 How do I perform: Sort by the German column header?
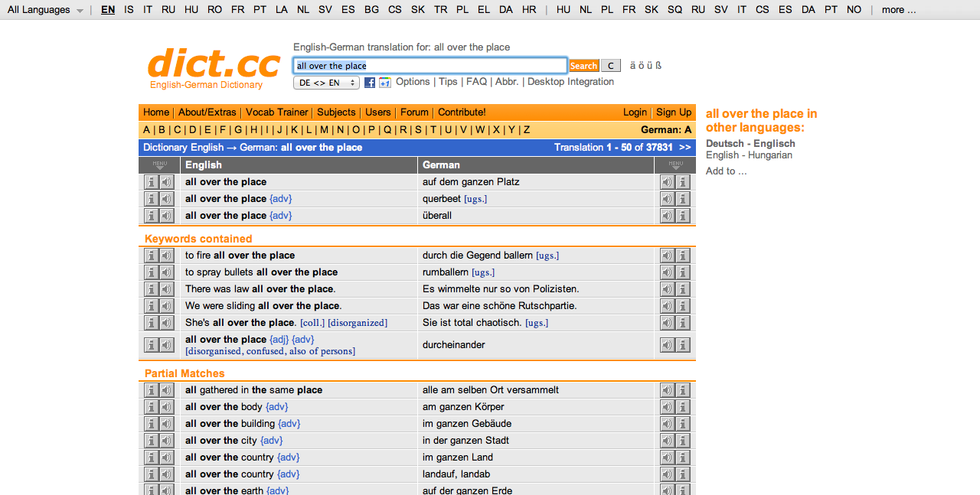(x=441, y=164)
